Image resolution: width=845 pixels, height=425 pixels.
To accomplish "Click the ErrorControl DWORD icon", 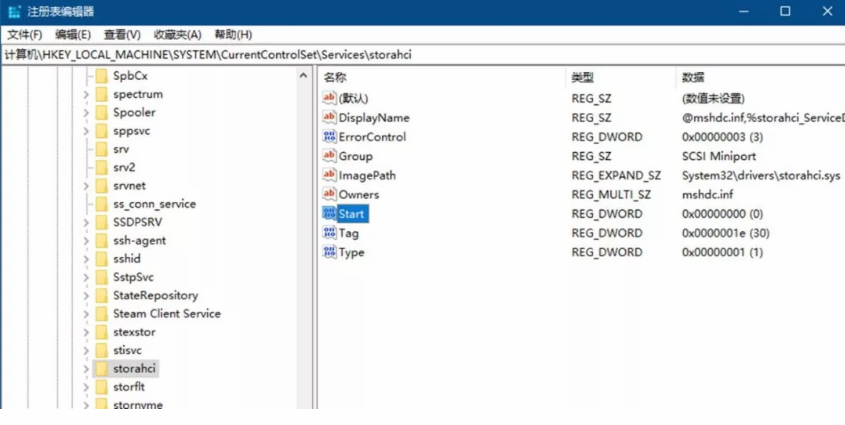I will tap(330, 137).
